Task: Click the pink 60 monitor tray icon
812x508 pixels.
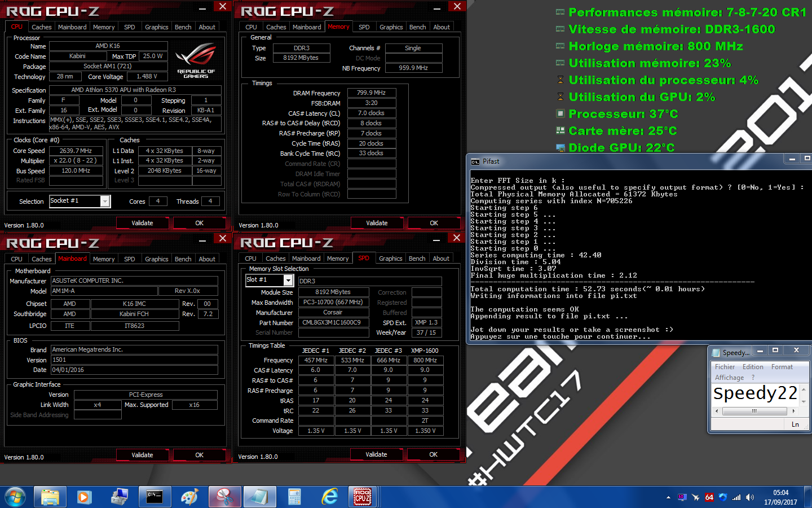Action: pos(682,497)
